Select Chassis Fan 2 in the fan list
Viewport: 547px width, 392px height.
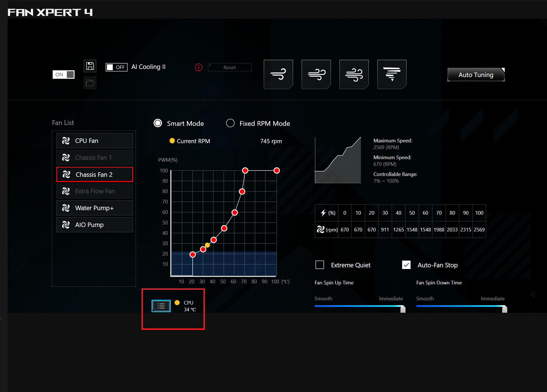coord(95,174)
